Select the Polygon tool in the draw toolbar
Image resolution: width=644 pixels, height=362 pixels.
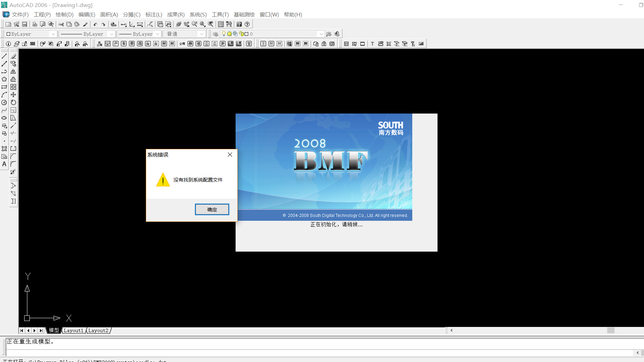pos(4,79)
